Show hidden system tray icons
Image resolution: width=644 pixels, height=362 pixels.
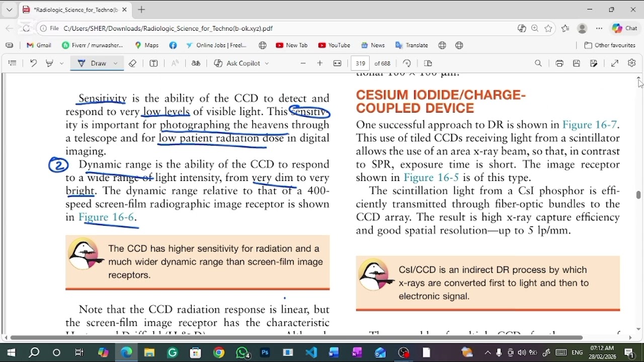[x=488, y=352]
